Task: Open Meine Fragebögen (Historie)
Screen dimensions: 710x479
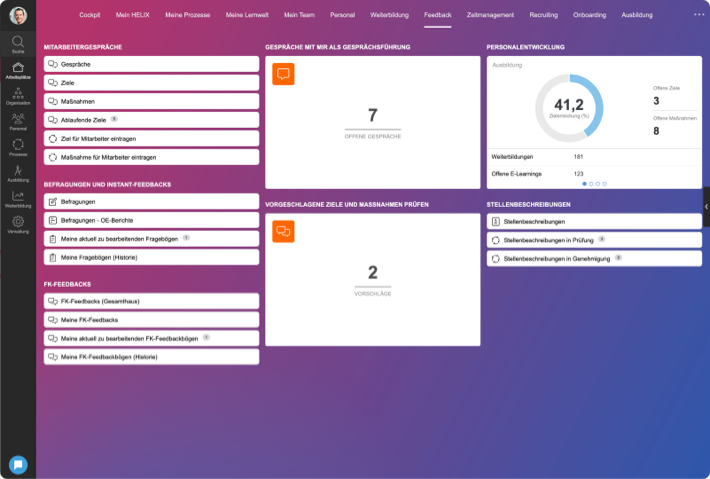Action: 151,257
